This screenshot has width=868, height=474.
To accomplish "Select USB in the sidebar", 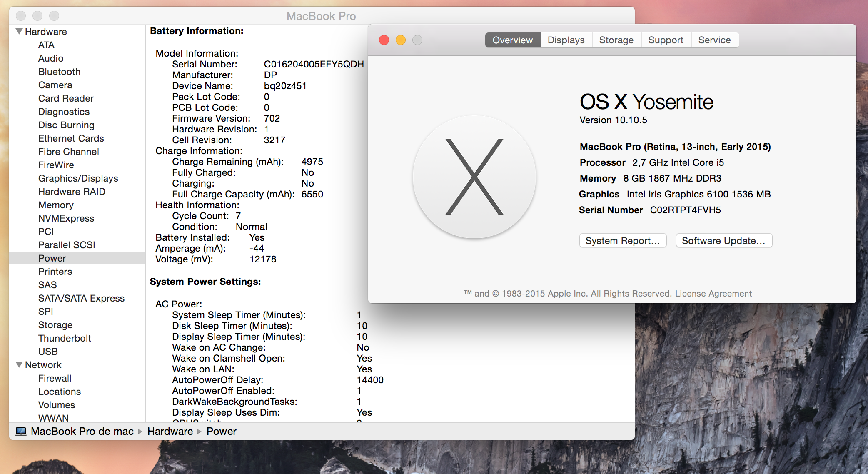I will 48,352.
